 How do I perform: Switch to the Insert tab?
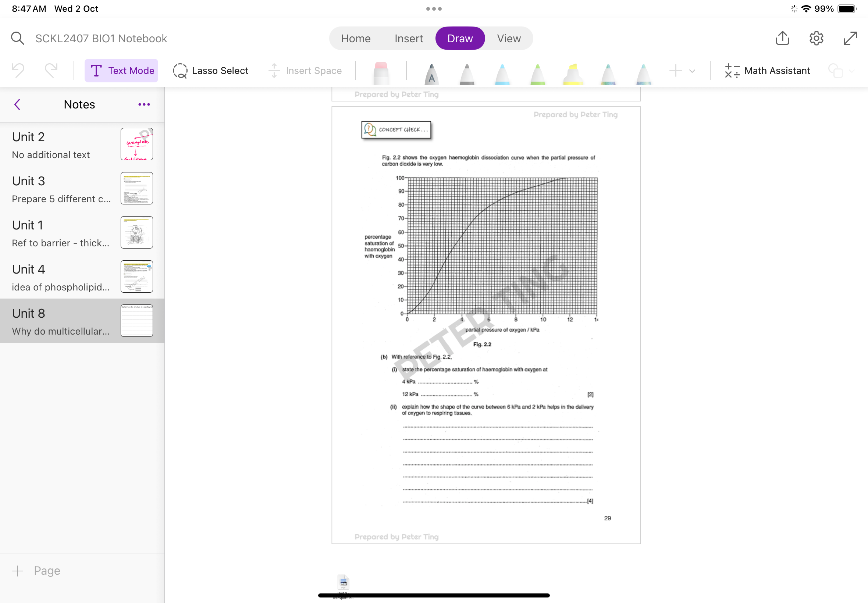click(409, 38)
